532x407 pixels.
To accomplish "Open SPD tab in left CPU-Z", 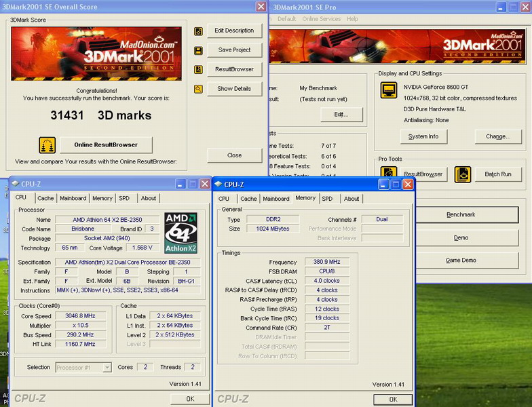I will click(x=124, y=198).
